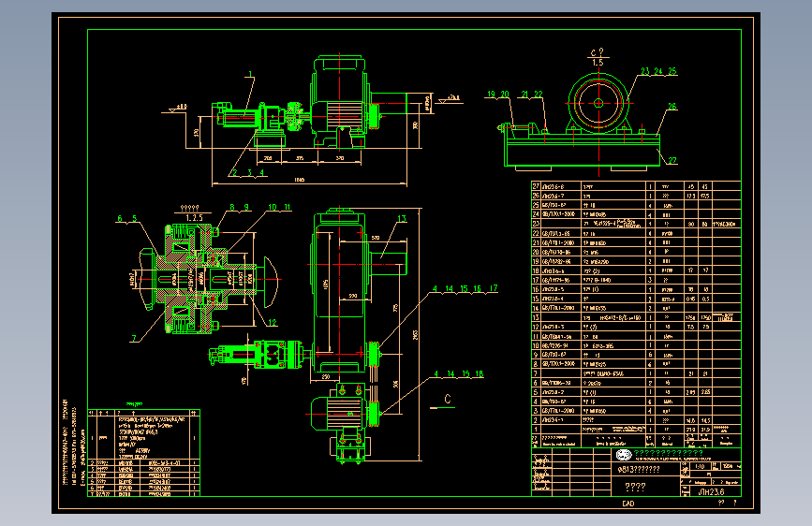Click balloon 17 beside the plan view

pyautogui.click(x=493, y=288)
